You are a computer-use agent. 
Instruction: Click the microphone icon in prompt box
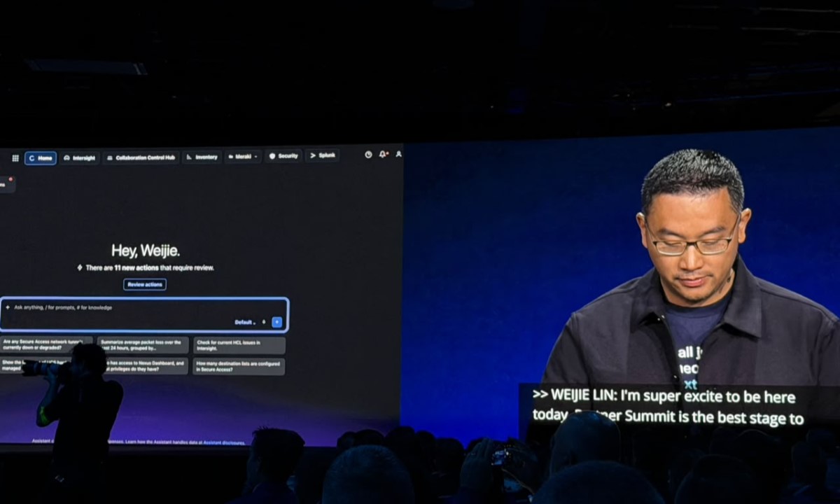pyautogui.click(x=264, y=322)
